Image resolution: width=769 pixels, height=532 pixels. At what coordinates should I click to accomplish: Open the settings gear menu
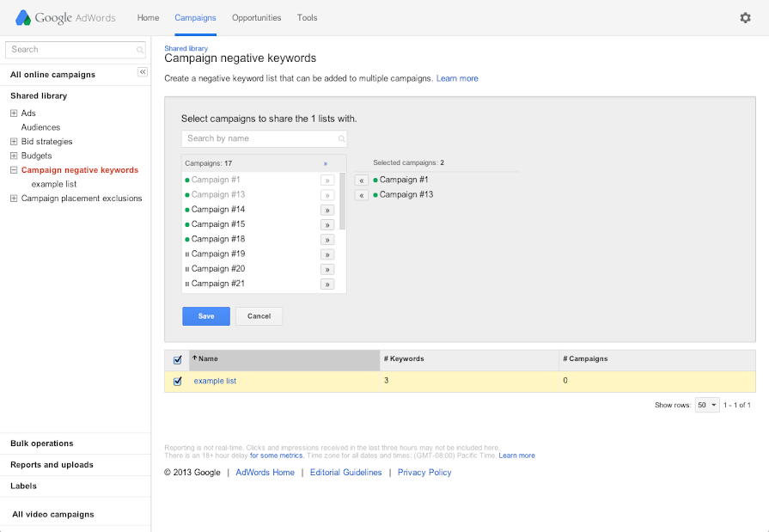click(x=745, y=18)
